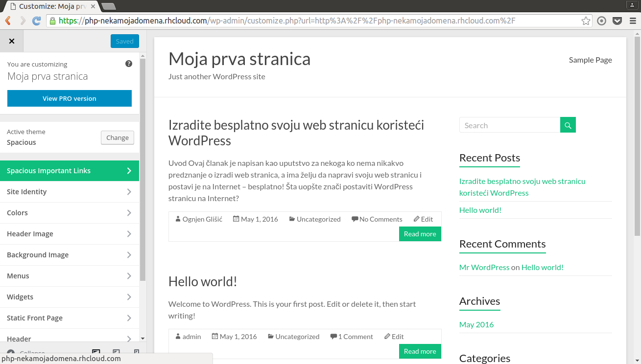Click the Change theme button

[118, 137]
